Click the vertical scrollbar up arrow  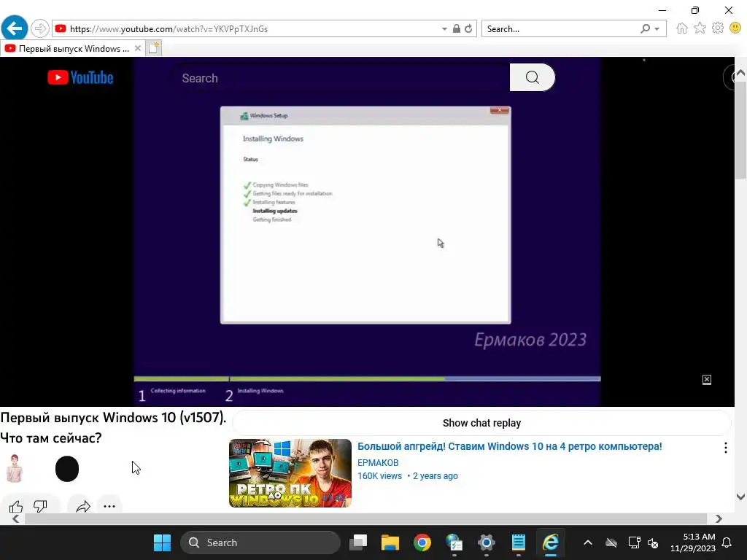[741, 72]
